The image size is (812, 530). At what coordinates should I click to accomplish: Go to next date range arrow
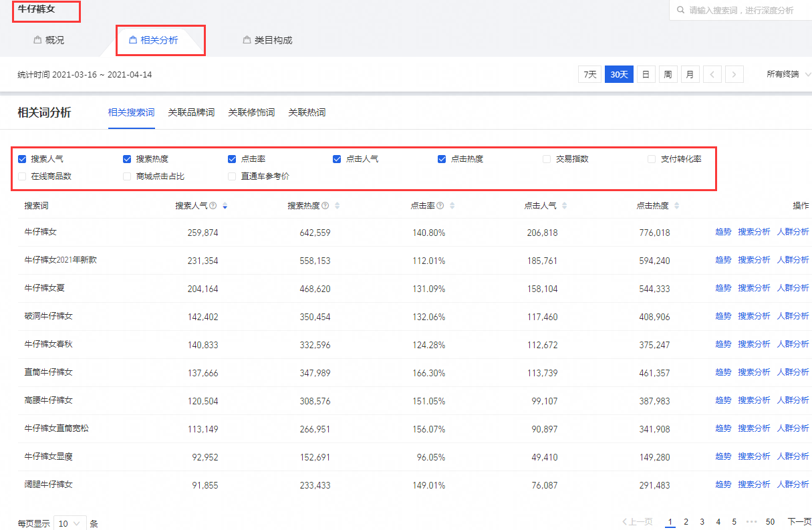click(734, 74)
